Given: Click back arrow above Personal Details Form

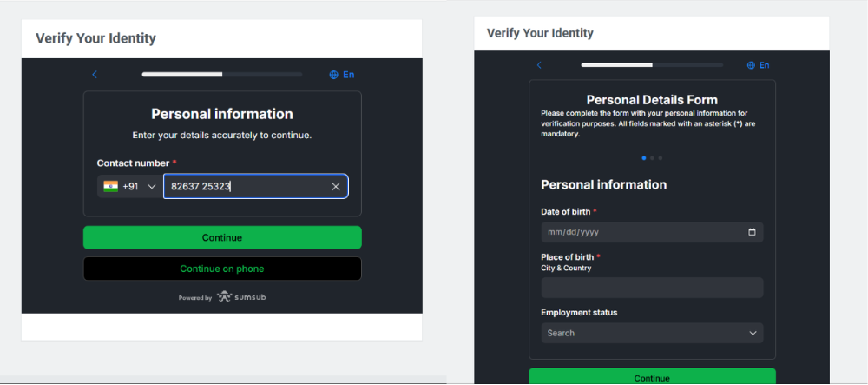Looking at the screenshot, I should (539, 65).
